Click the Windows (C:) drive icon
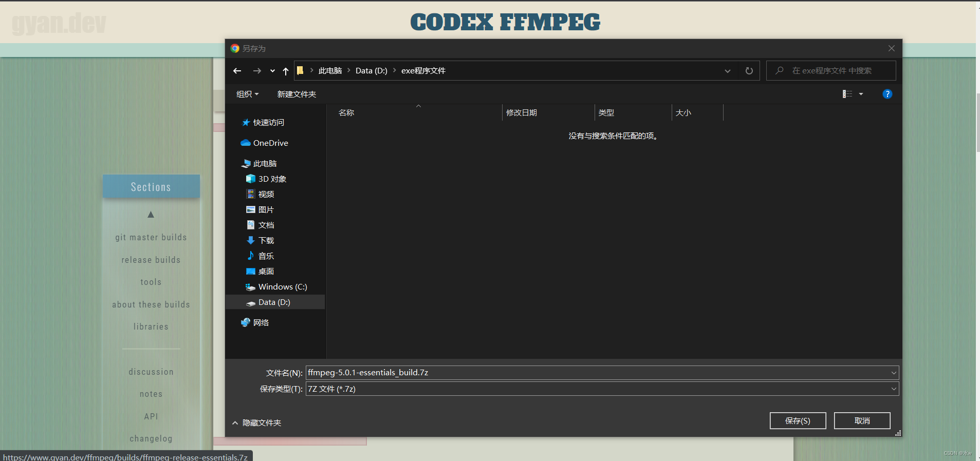Screen dimensions: 980x461 (x=251, y=287)
